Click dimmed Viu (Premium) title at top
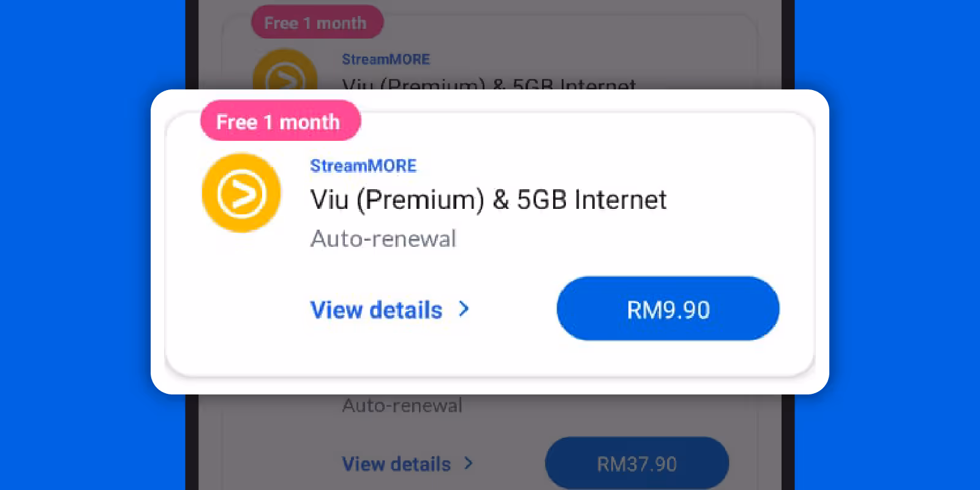Viewport: 980px width, 490px height. pyautogui.click(x=489, y=83)
